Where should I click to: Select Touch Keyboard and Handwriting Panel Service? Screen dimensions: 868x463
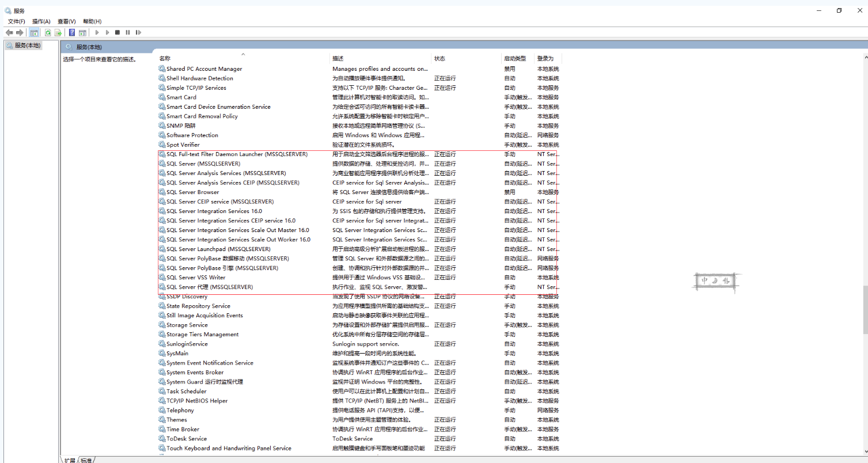click(x=229, y=449)
